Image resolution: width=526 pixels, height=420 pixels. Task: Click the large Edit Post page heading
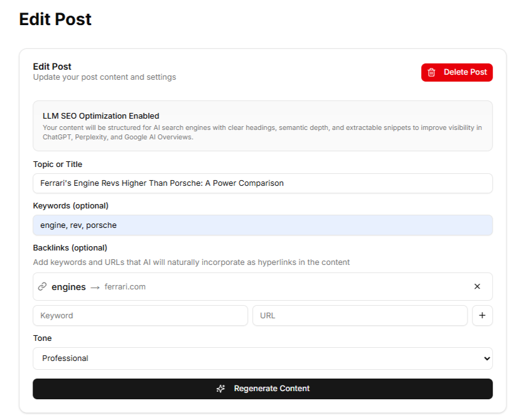point(55,19)
